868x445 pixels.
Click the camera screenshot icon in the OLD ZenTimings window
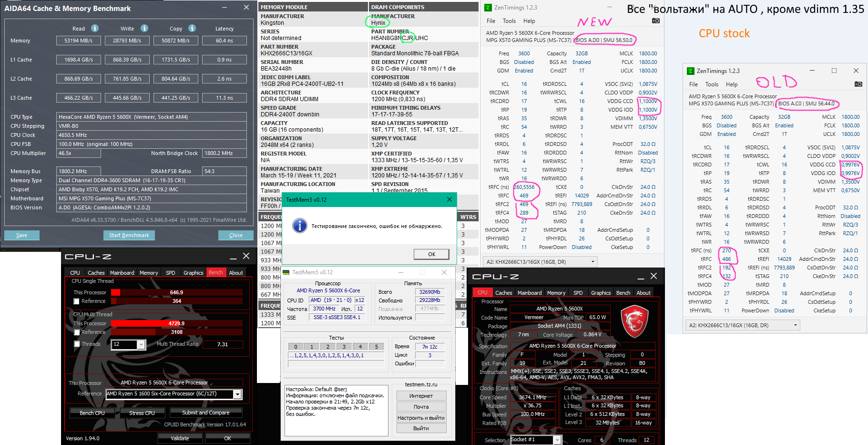(858, 84)
